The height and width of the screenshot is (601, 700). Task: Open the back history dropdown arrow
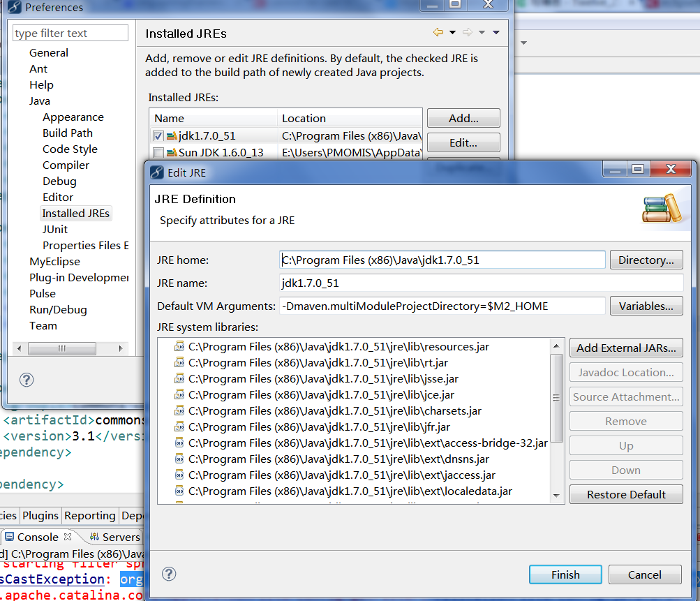(x=452, y=33)
